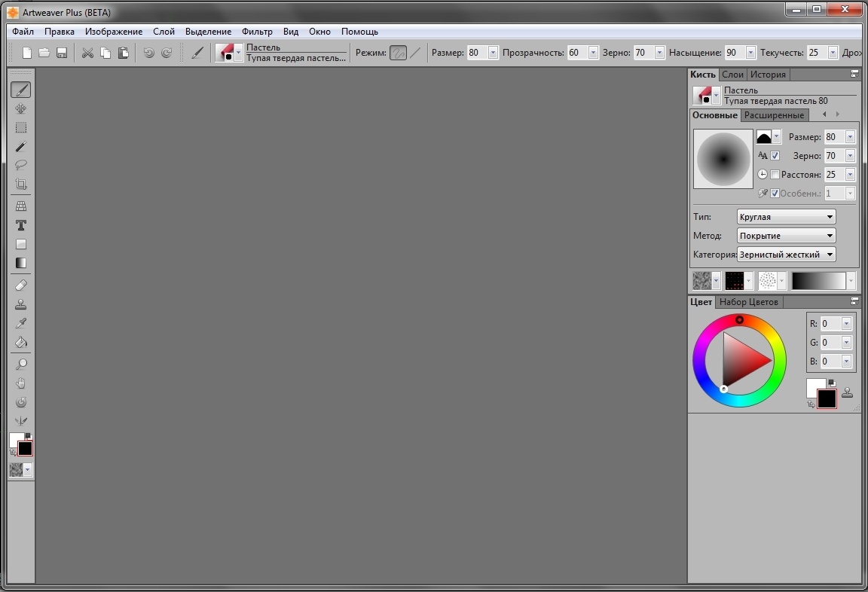Click the Redo arrow icon

click(x=166, y=53)
